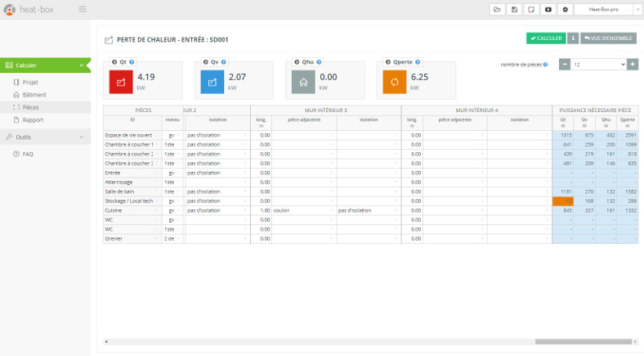Screen dimensions: 644x356
Task: Click the VUE D'ENSEMBLE button
Action: [x=609, y=38]
